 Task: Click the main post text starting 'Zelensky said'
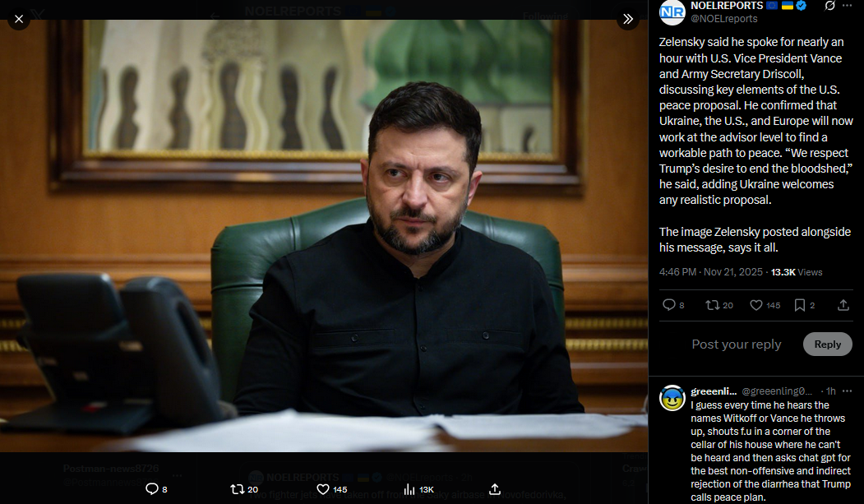tap(755, 121)
